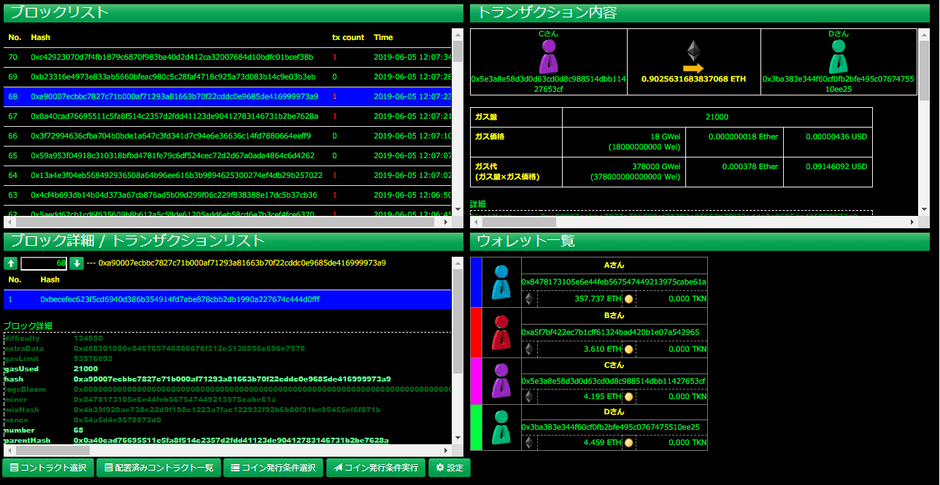Select block No. 67 row
The height and width of the screenshot is (485, 940).
click(227, 116)
